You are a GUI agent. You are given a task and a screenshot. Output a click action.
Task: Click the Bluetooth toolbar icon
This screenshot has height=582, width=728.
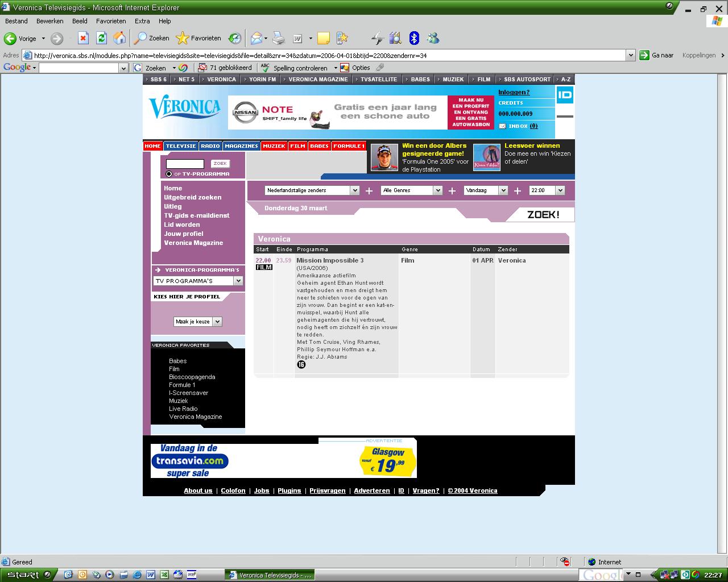point(414,38)
